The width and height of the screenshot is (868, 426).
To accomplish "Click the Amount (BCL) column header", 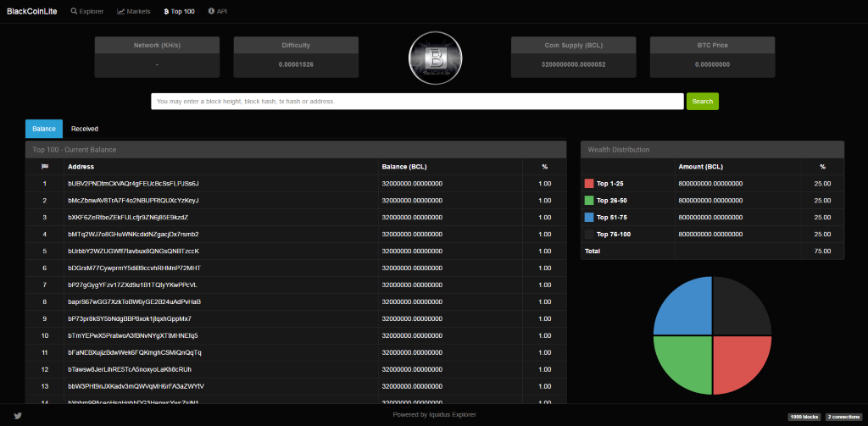I will click(700, 167).
